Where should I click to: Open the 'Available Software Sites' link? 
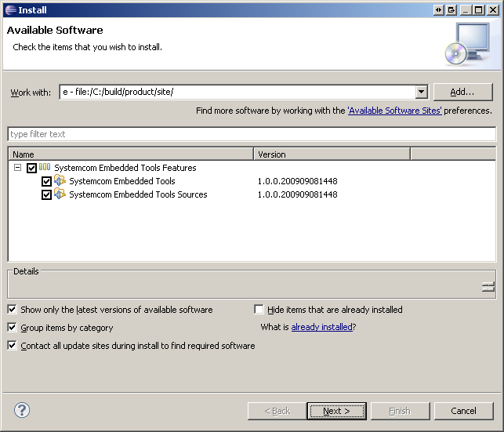[x=395, y=111]
